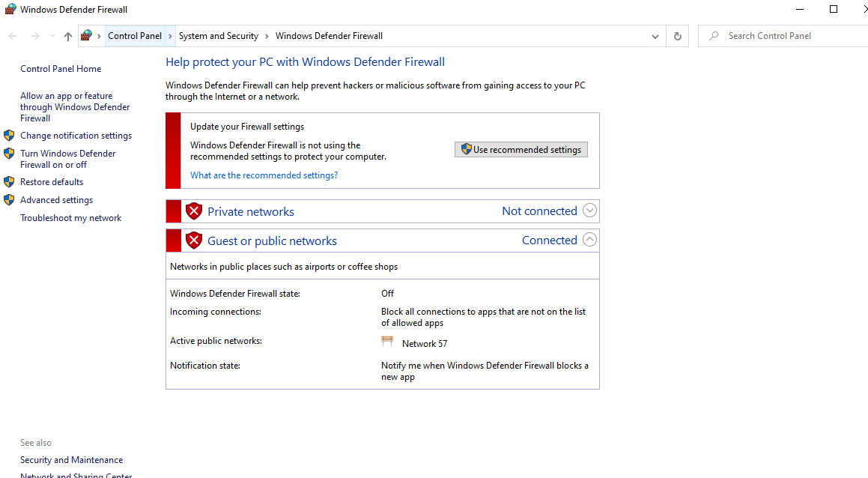Image resolution: width=868 pixels, height=478 pixels.
Task: Click Guest or public networks heading
Action: pyautogui.click(x=272, y=241)
